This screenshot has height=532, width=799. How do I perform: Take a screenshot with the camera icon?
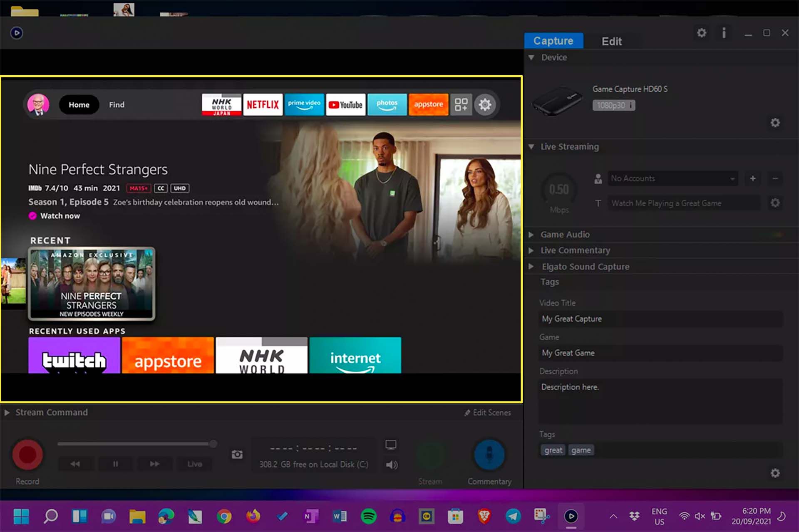(x=237, y=454)
